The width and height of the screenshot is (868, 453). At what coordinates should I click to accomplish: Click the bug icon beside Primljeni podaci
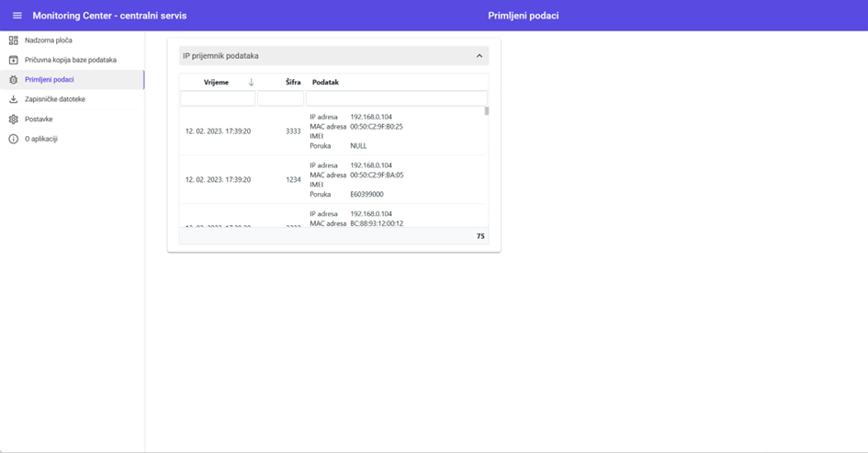[x=13, y=80]
